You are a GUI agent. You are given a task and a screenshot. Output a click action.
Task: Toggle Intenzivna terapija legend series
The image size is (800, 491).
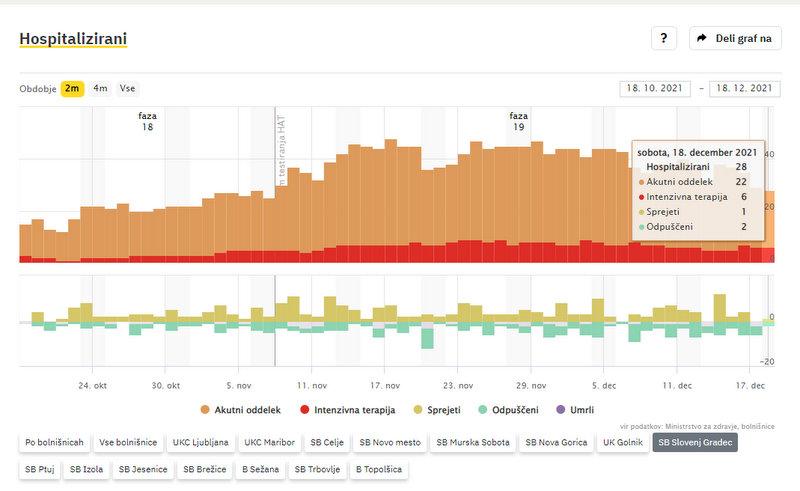(347, 410)
